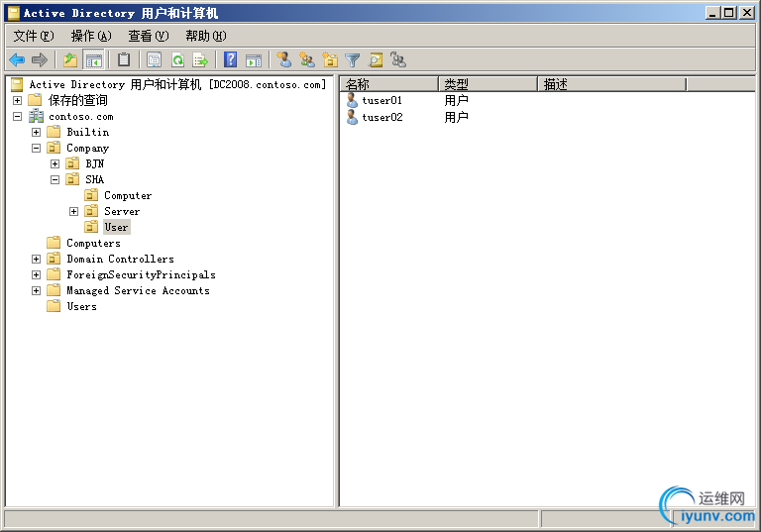This screenshot has height=532, width=761.
Task: Sort by the 描述 column header
Action: click(x=612, y=84)
